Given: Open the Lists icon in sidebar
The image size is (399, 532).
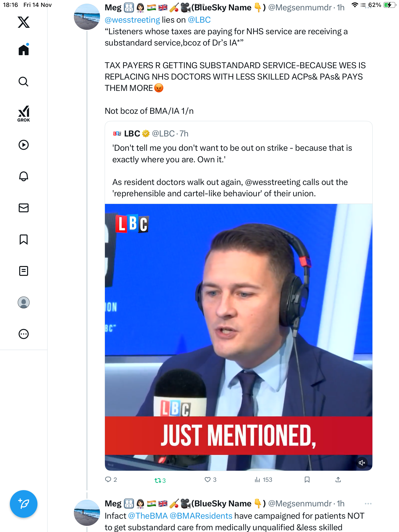Looking at the screenshot, I should [24, 271].
